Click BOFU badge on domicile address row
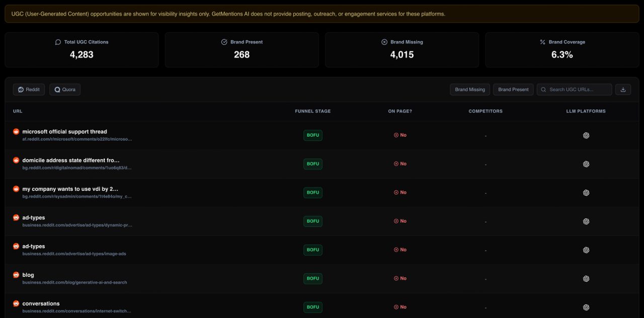 point(313,164)
